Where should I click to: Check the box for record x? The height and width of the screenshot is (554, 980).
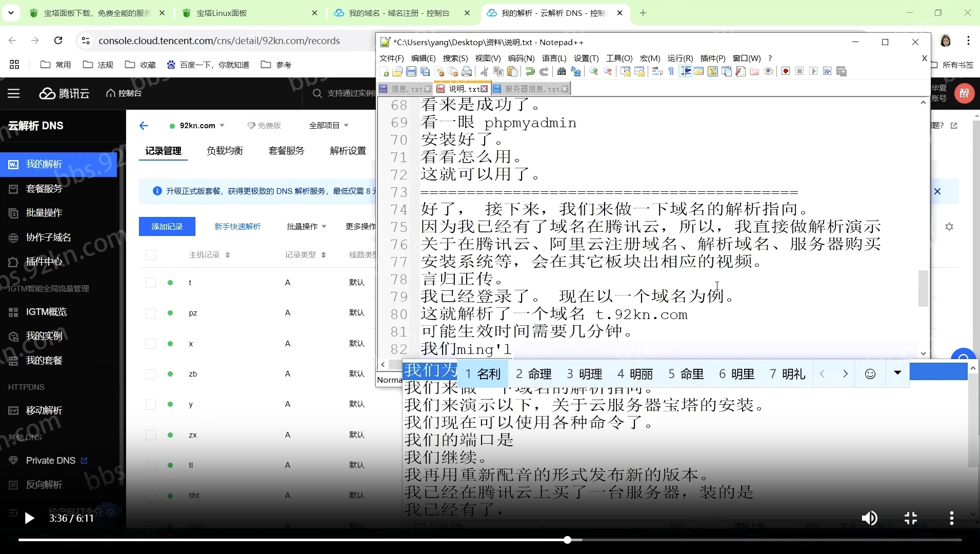[151, 344]
